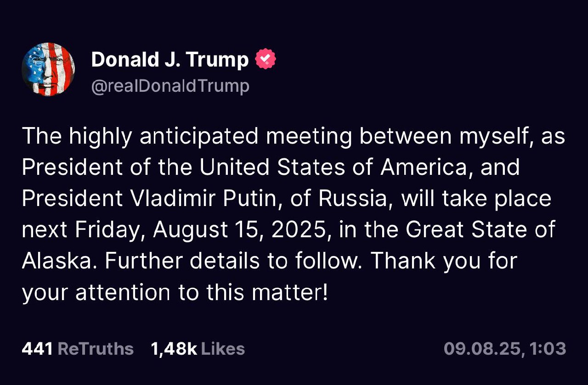
Task: Click the ReTruths label text
Action: pos(96,349)
